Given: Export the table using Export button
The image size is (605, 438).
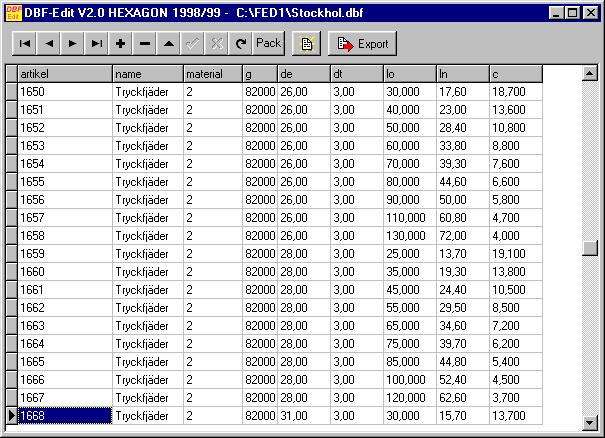Looking at the screenshot, I should 362,44.
